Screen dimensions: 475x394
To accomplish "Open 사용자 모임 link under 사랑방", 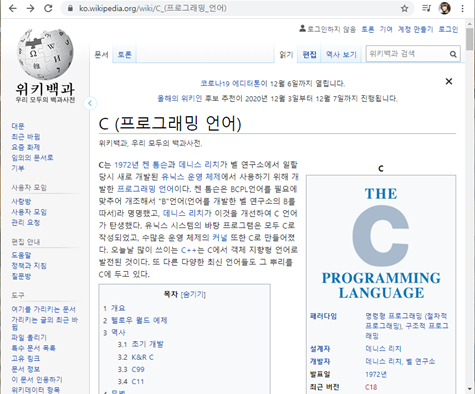I will click(29, 212).
